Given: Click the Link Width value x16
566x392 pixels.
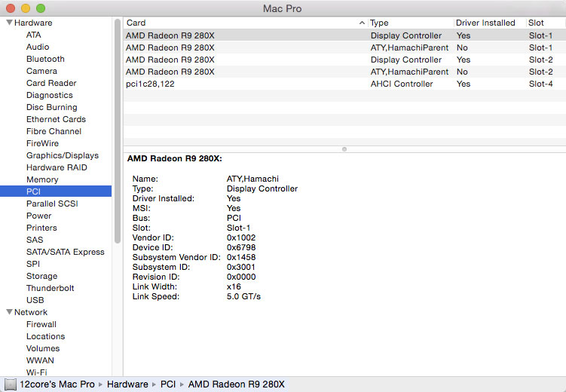Looking at the screenshot, I should point(234,287).
